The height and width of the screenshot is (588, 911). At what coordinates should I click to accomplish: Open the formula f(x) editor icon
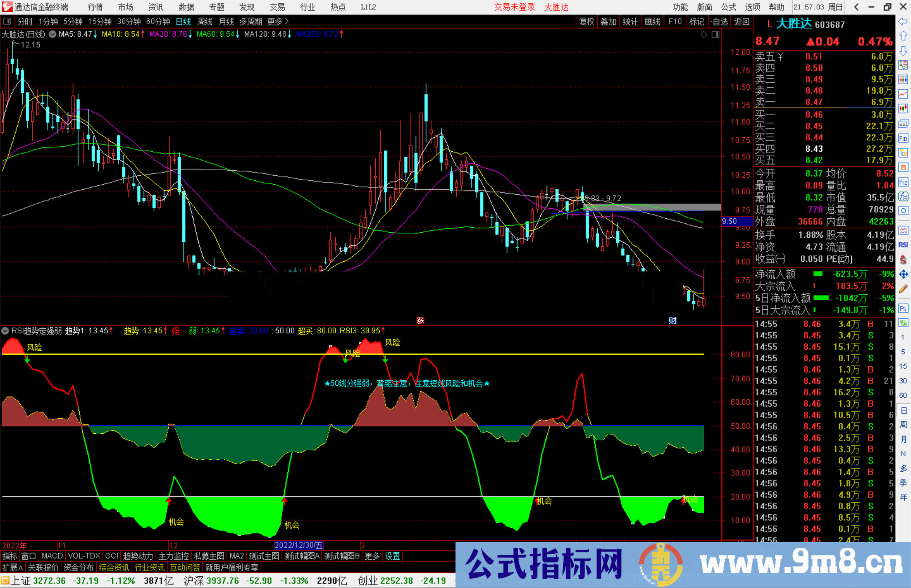pos(903,196)
